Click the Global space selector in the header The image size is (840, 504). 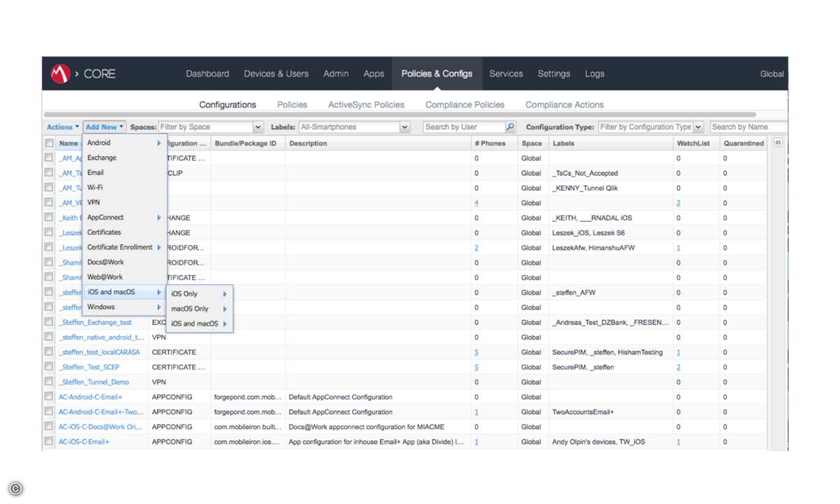tap(772, 73)
